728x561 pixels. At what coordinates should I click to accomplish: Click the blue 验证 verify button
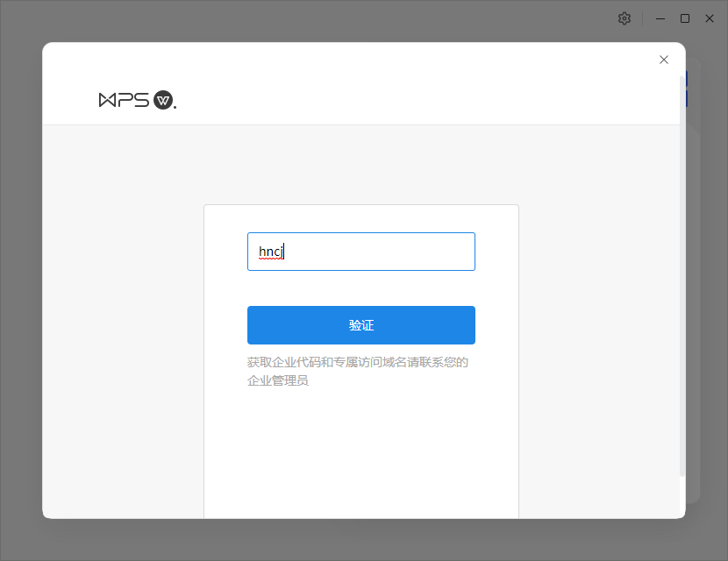pos(361,325)
